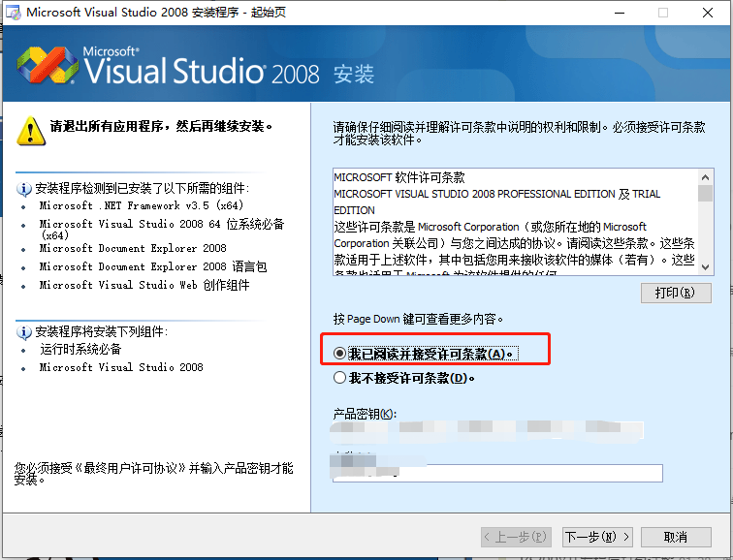Click the installer icon in title bar
Screen dimensions: 733x560
[x=12, y=13]
